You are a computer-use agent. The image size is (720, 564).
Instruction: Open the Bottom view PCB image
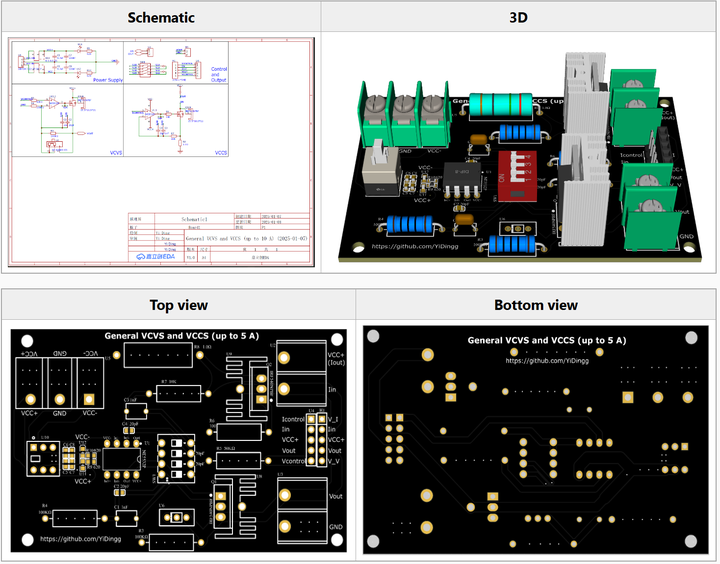535,440
